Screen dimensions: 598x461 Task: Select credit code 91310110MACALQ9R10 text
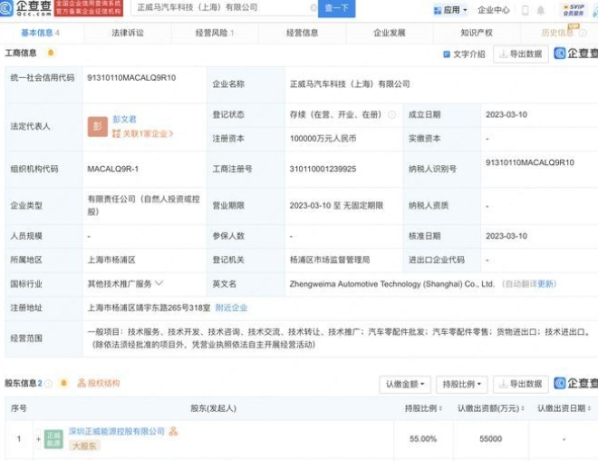coord(132,78)
